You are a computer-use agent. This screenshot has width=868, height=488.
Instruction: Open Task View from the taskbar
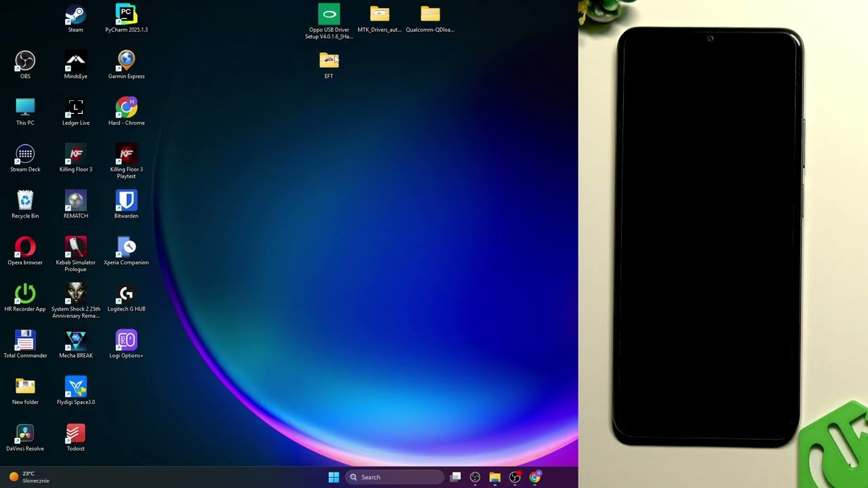[456, 477]
